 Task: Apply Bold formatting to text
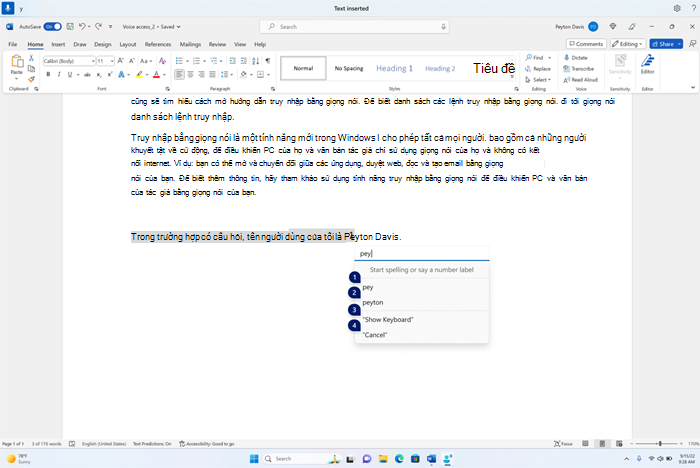(48, 75)
